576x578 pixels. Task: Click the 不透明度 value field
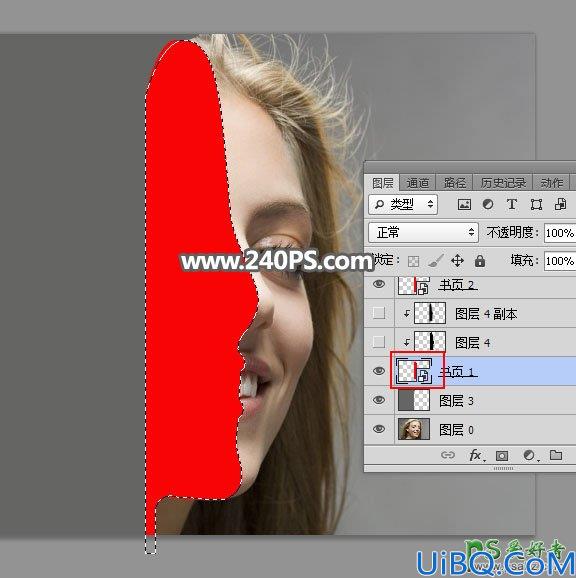point(560,233)
